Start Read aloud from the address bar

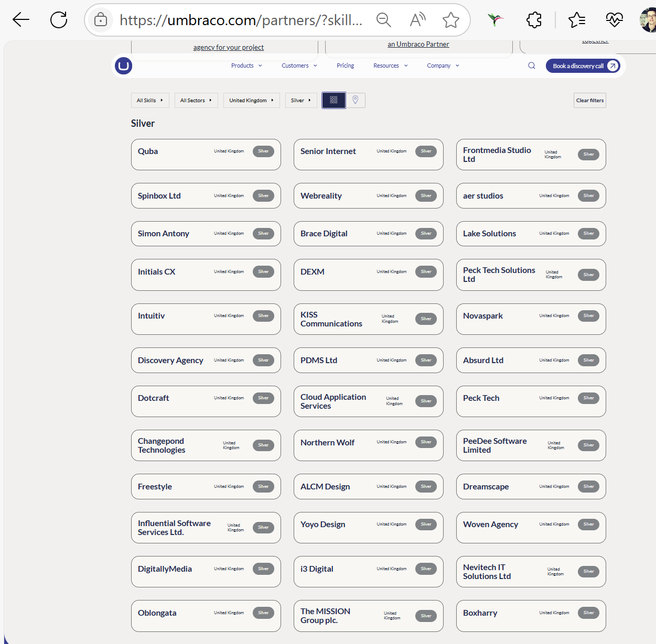coord(417,20)
